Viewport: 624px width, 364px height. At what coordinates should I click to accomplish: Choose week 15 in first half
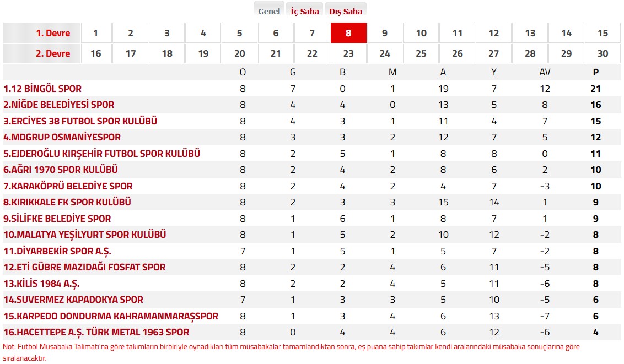point(603,33)
